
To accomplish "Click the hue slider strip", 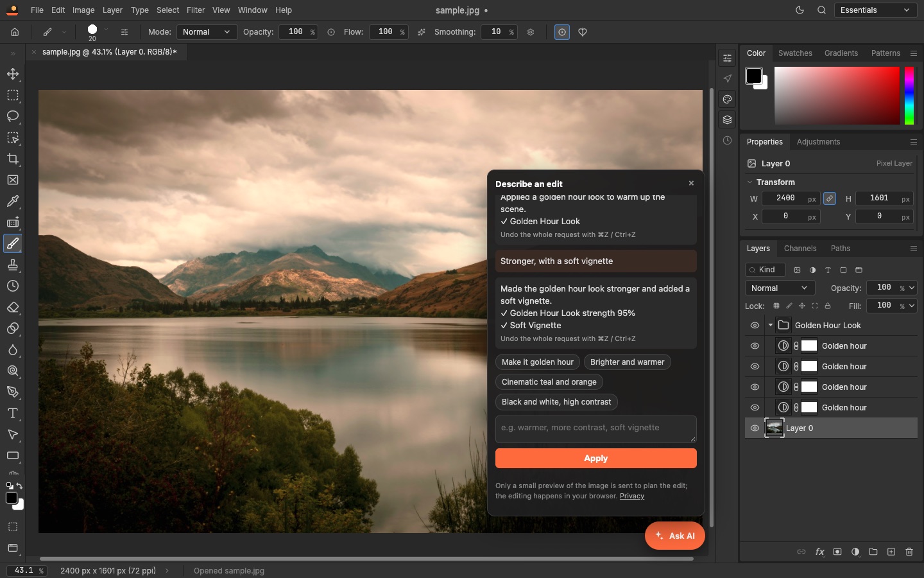I will (909, 96).
